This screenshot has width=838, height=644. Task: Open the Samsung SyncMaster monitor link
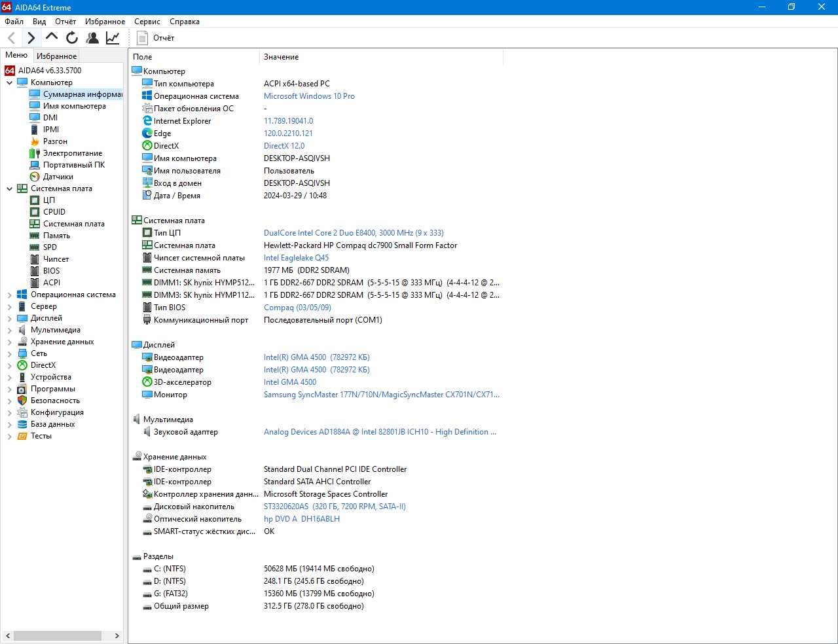click(x=382, y=395)
